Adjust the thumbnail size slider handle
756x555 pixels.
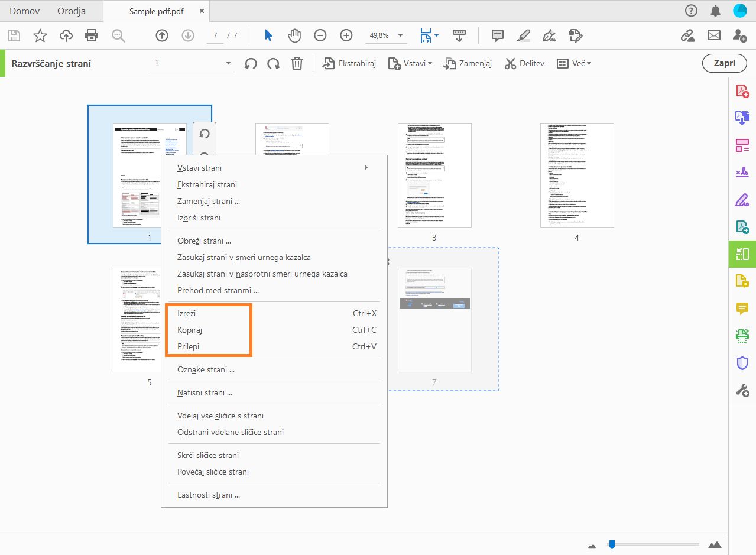coord(612,544)
